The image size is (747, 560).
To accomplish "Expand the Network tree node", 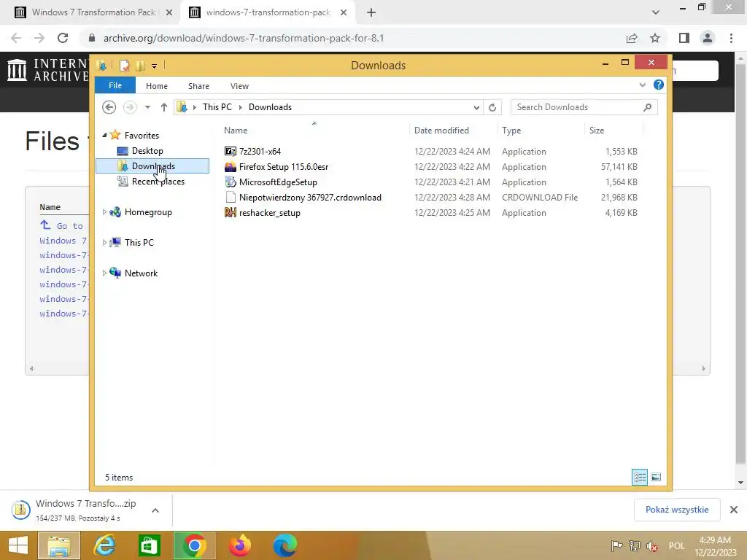I will point(104,273).
